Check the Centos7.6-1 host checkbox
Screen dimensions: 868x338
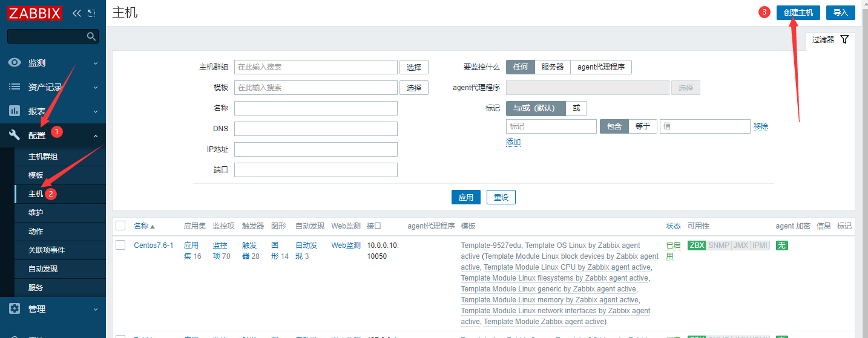120,245
